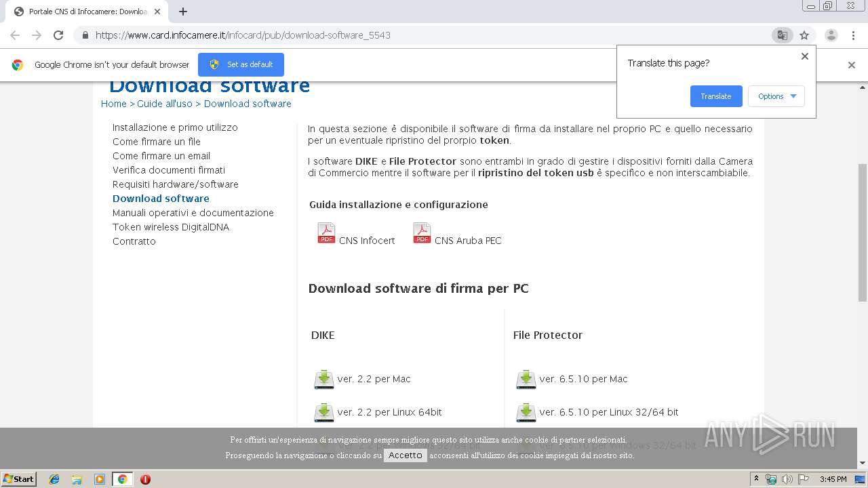Open Installazione e primo utilizzo menu item
The width and height of the screenshot is (868, 488).
click(175, 127)
